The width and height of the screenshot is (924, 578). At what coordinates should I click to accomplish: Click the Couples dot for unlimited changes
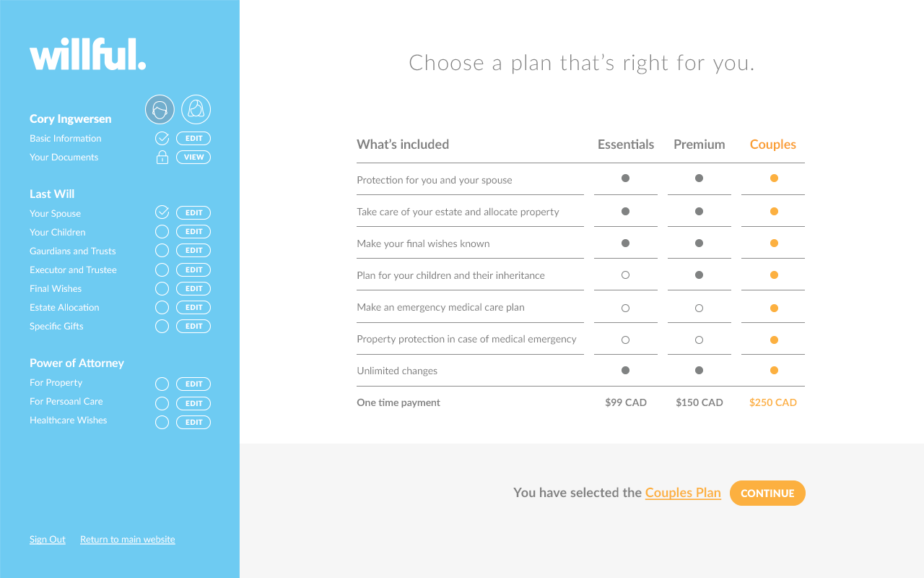[774, 371]
